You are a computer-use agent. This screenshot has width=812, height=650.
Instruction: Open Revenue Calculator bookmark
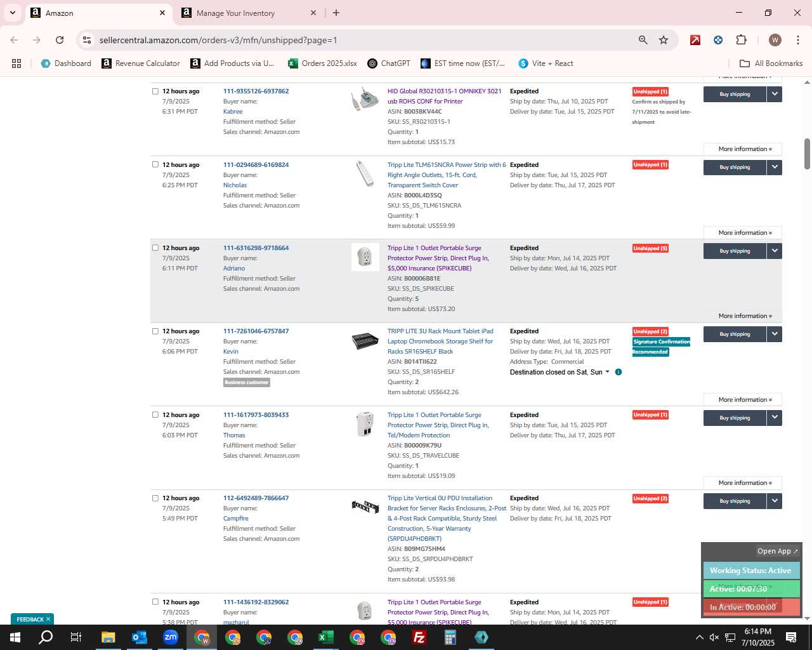pos(141,63)
